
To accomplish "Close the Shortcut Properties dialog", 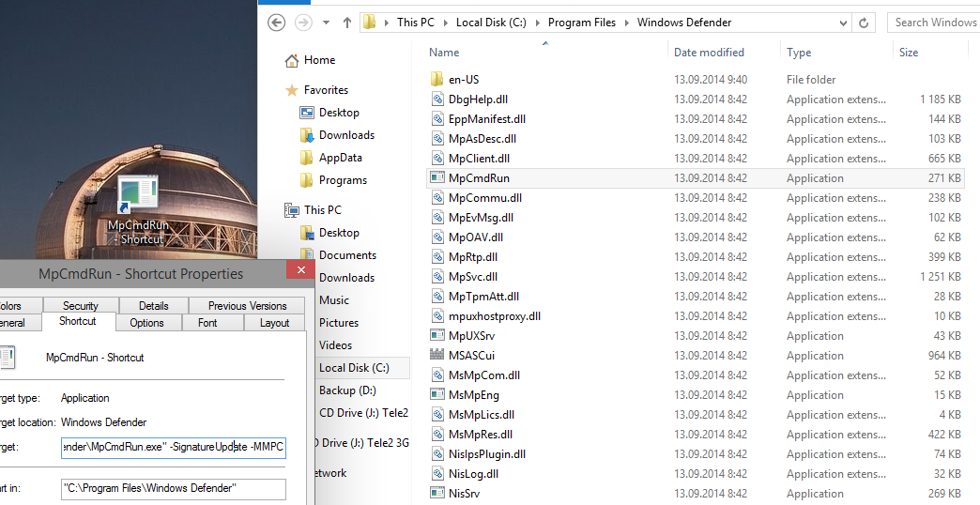I will coord(300,270).
